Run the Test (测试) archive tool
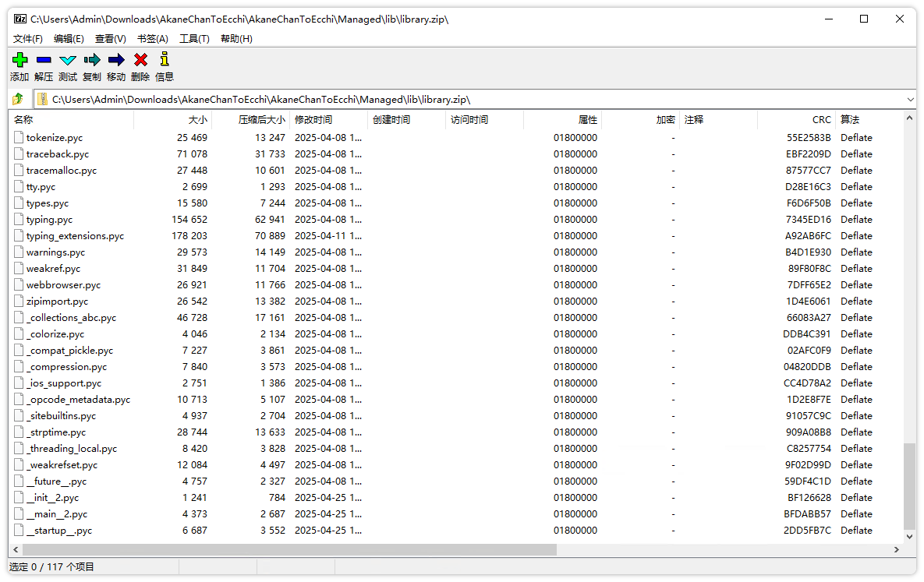Image resolution: width=924 pixels, height=582 pixels. (x=68, y=60)
